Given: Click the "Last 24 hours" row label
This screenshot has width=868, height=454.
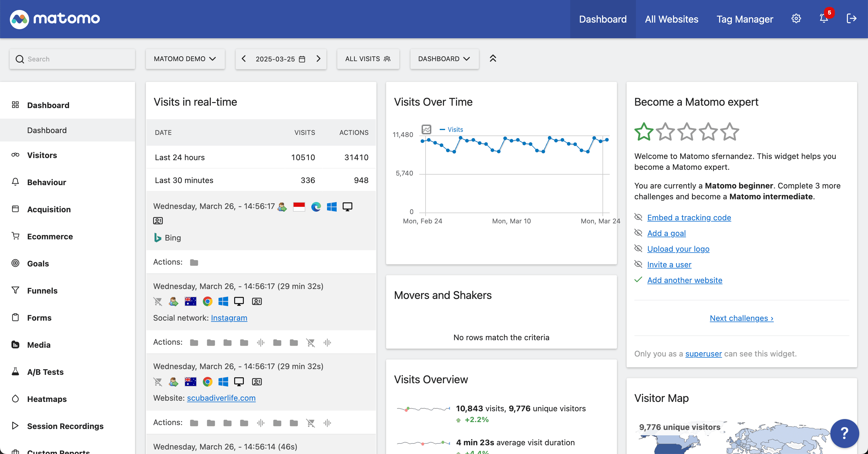Looking at the screenshot, I should (x=180, y=157).
